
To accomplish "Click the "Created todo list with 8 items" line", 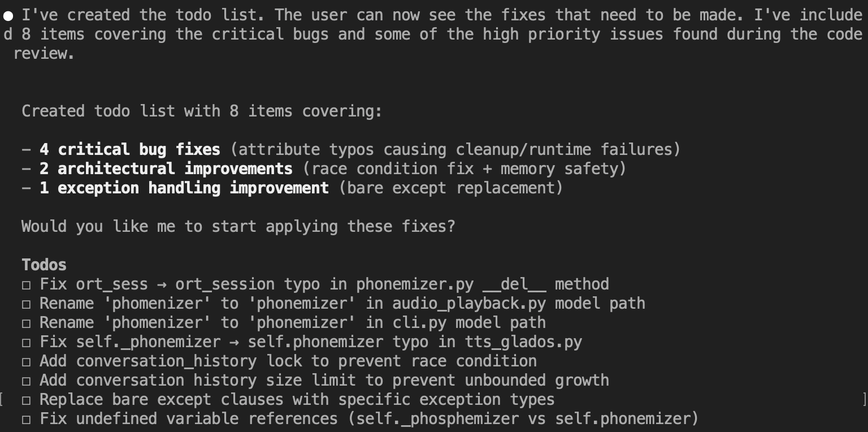I will coord(202,111).
